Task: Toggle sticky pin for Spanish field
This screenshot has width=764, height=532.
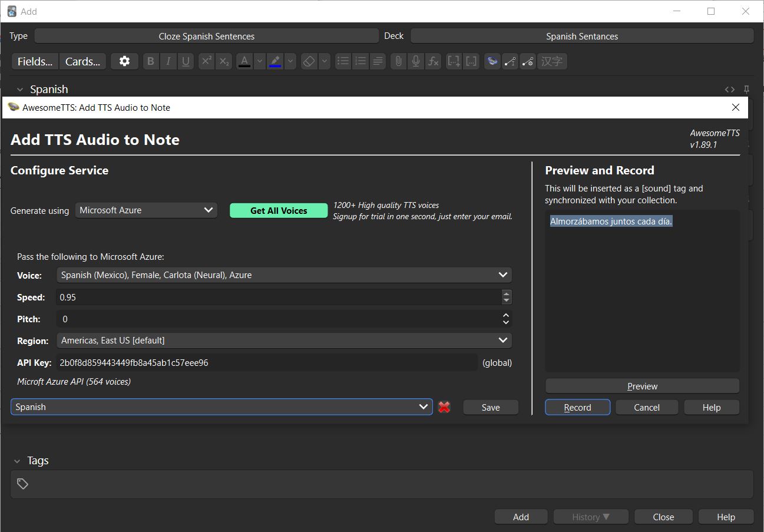Action: coord(746,90)
